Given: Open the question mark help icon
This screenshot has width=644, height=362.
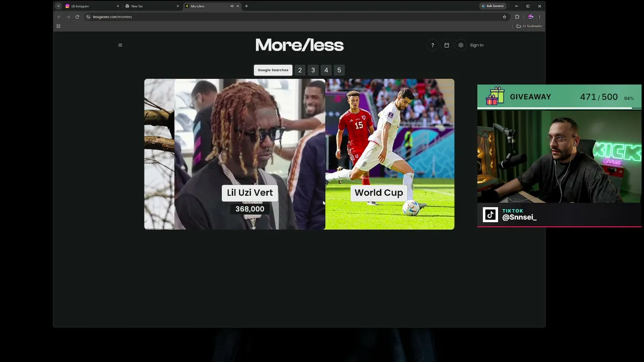Looking at the screenshot, I should click(x=432, y=45).
